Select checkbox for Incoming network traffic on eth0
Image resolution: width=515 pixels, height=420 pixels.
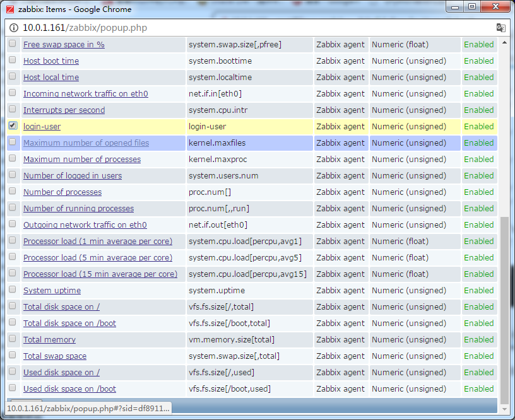point(13,93)
